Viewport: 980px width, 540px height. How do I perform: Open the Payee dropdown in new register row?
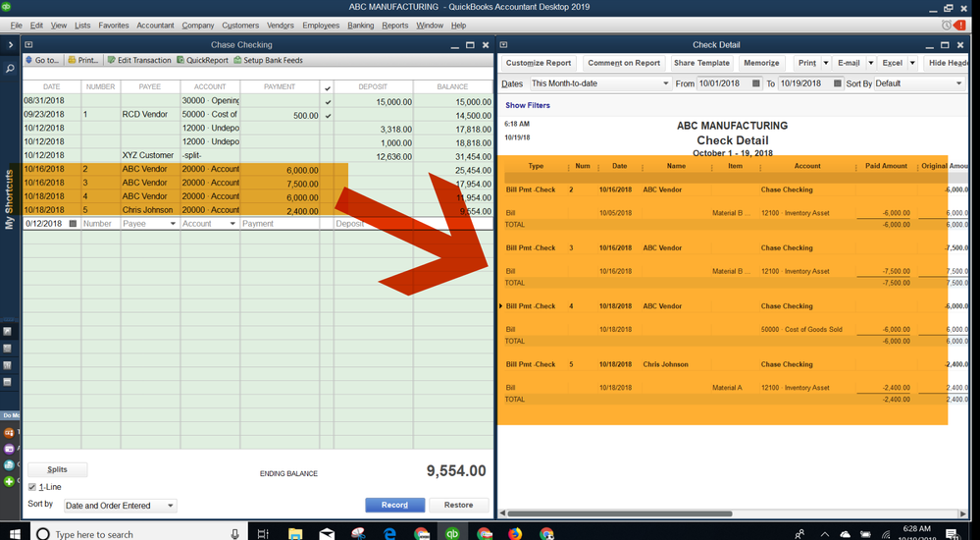click(173, 224)
